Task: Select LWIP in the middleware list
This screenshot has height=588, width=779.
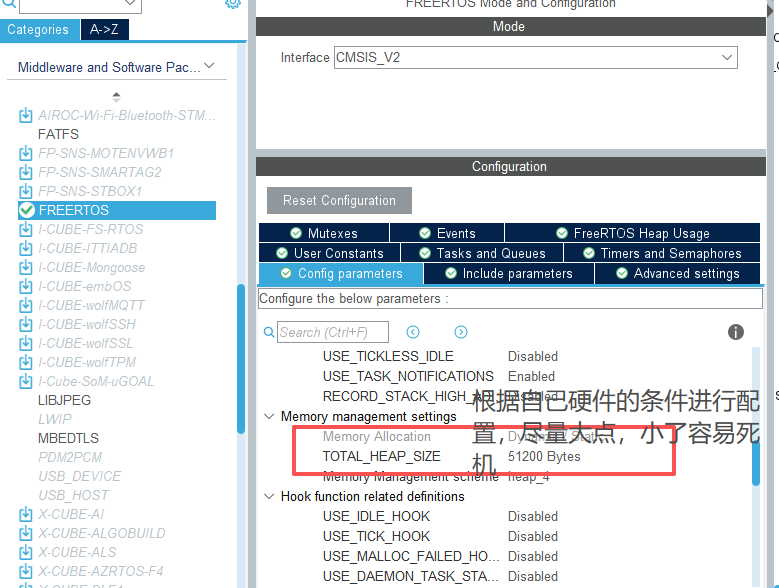Action: click(55, 419)
